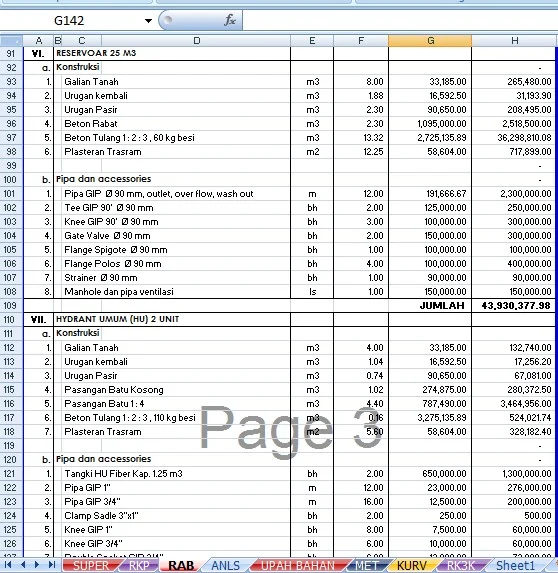Image resolution: width=558 pixels, height=573 pixels.
Task: Click cell 'Knee GIP 3/4"' in row 126
Action: coord(93,544)
